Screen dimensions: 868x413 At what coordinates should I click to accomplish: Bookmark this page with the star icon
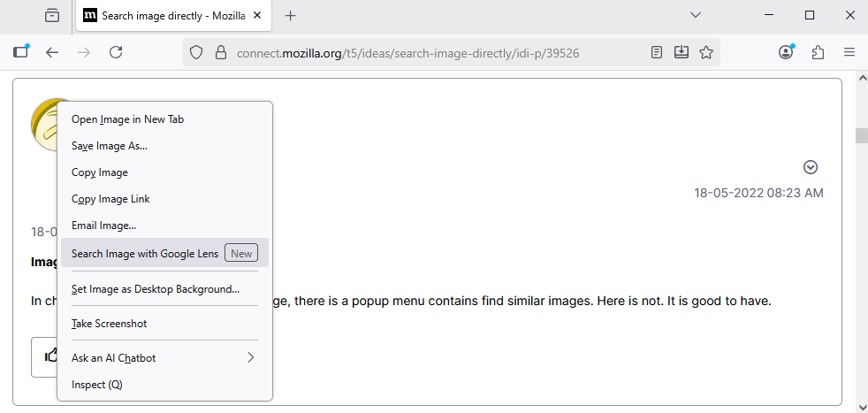tap(706, 52)
